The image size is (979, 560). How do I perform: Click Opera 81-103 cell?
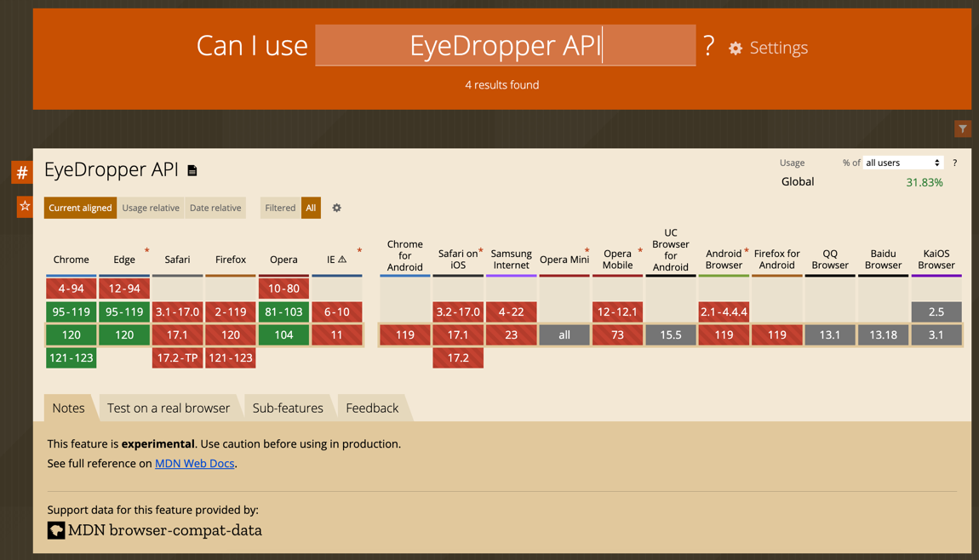[283, 311]
